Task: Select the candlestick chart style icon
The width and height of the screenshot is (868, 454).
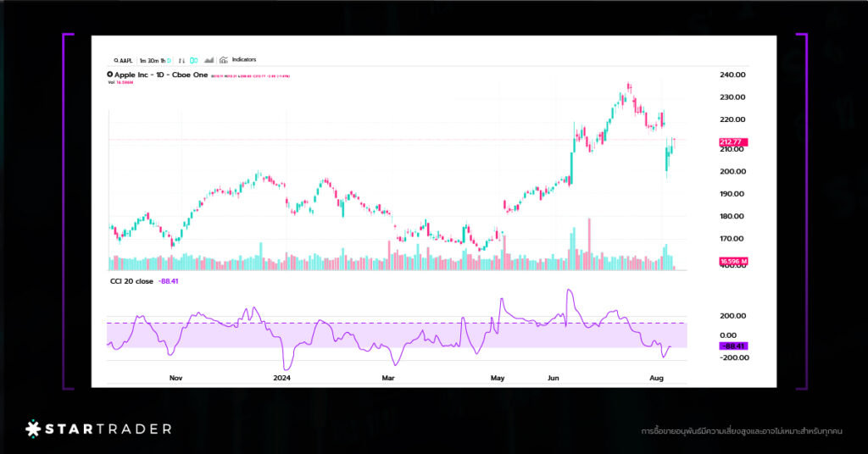Action: pyautogui.click(x=193, y=60)
